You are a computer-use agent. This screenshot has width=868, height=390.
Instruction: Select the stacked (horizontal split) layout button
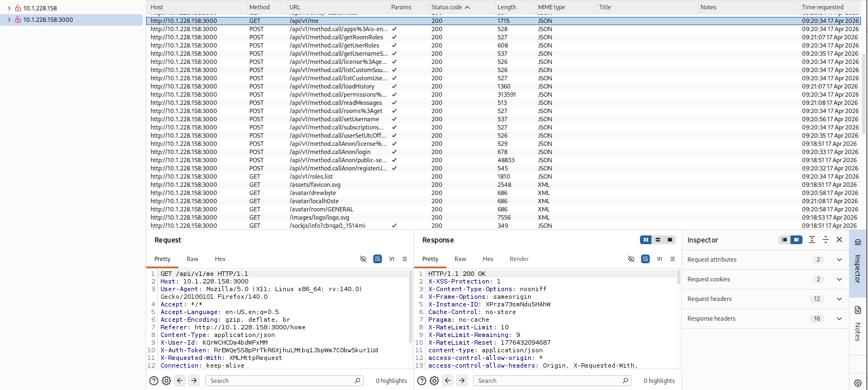point(658,240)
